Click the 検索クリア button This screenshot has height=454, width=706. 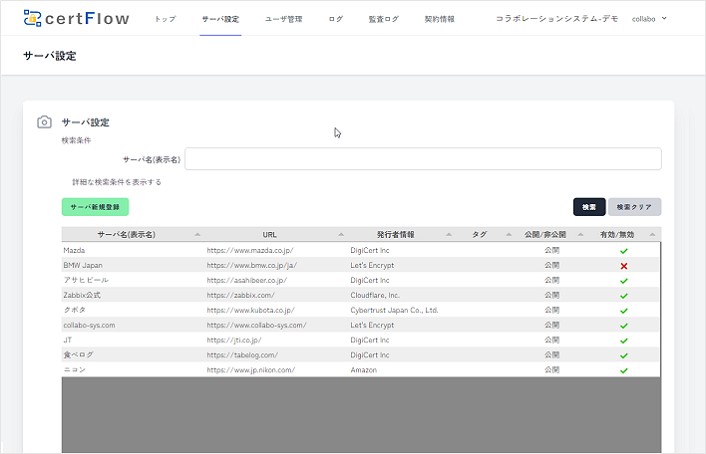click(x=634, y=207)
